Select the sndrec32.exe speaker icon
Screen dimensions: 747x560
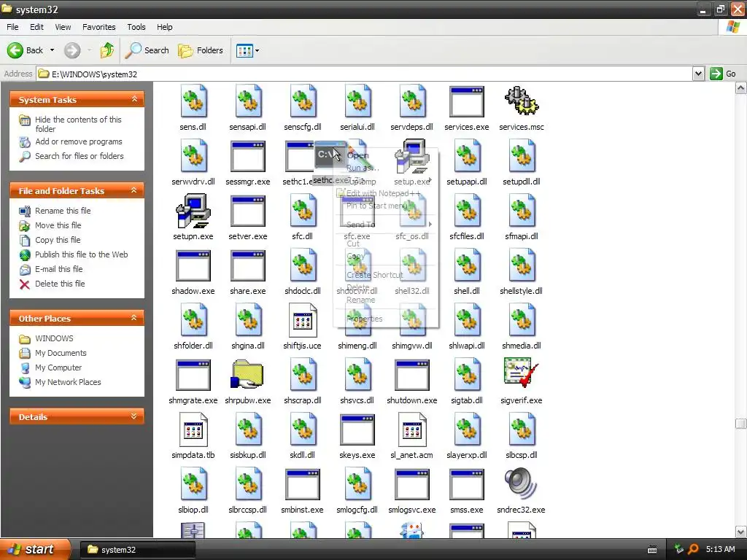[521, 483]
